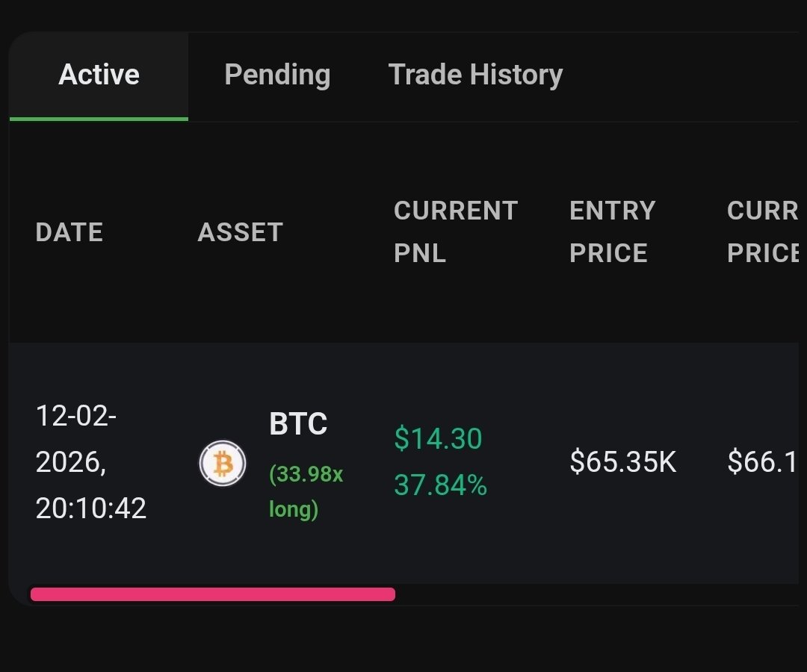Click the 33.98x long leverage label
Viewport: 807px width, 672px height.
tap(306, 491)
